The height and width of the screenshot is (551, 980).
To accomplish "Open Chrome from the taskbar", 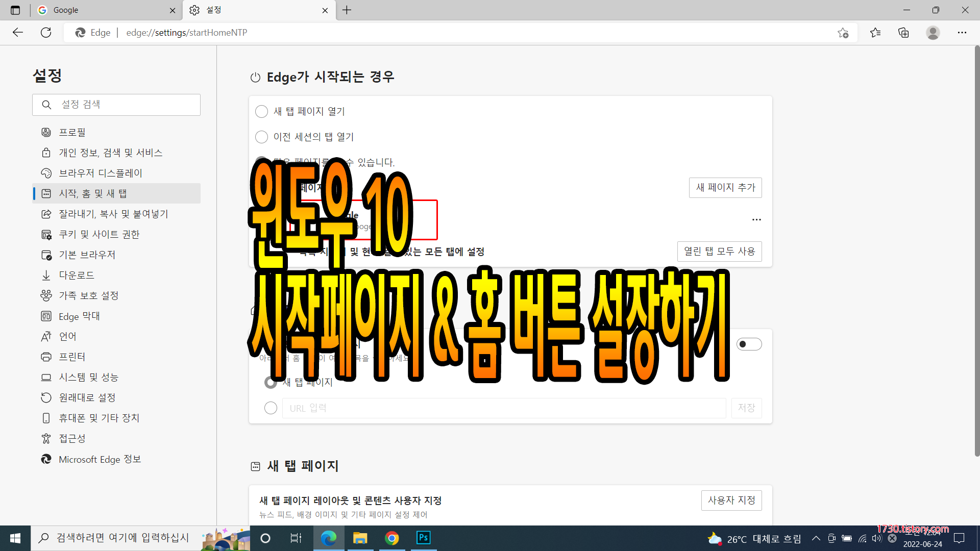I will click(391, 538).
